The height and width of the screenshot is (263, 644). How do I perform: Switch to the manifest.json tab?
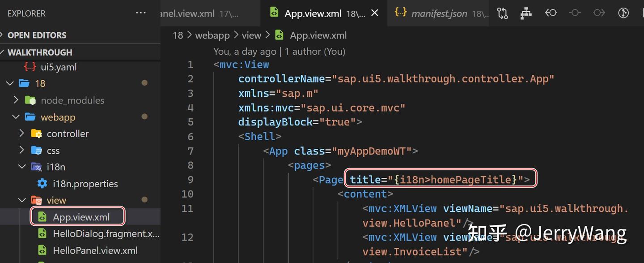439,13
